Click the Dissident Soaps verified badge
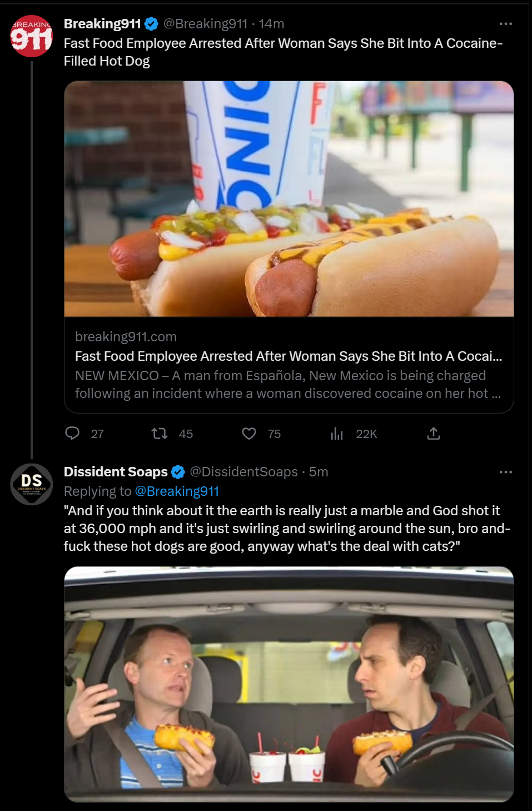Image resolution: width=532 pixels, height=811 pixels. pyautogui.click(x=178, y=472)
